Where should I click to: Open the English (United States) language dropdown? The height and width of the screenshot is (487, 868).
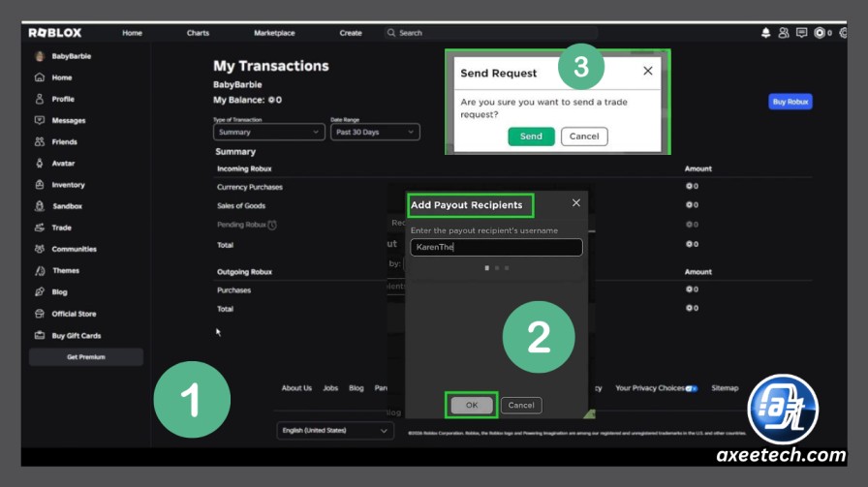coord(335,431)
